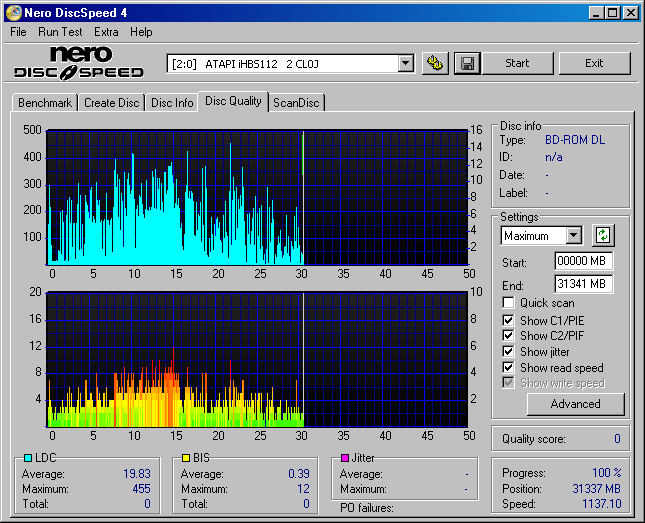Screen dimensions: 645x523
Task: Click the Start button
Action: [517, 63]
